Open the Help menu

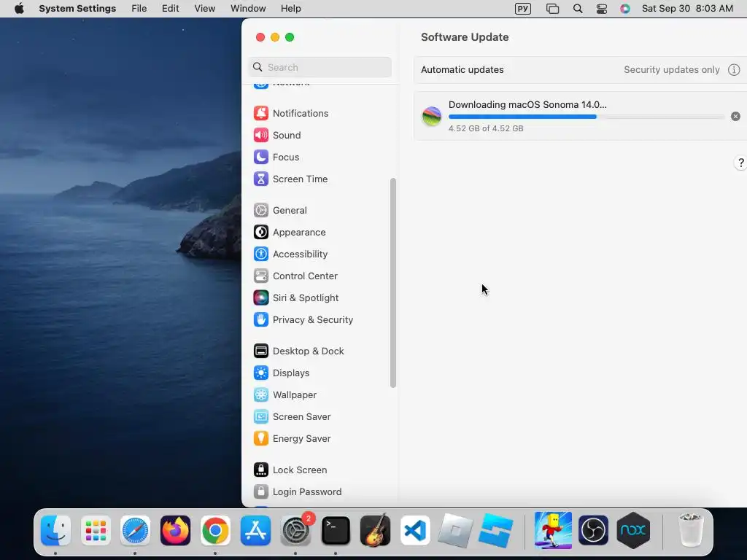pos(290,9)
